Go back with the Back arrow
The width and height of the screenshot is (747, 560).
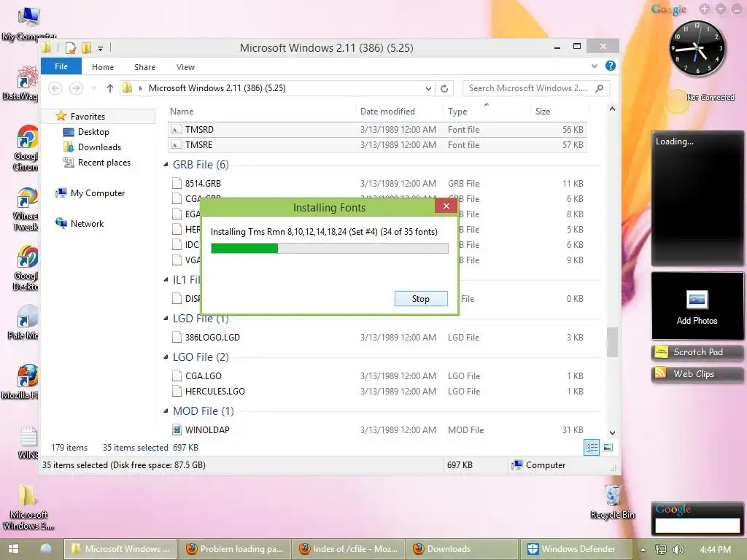click(x=55, y=88)
